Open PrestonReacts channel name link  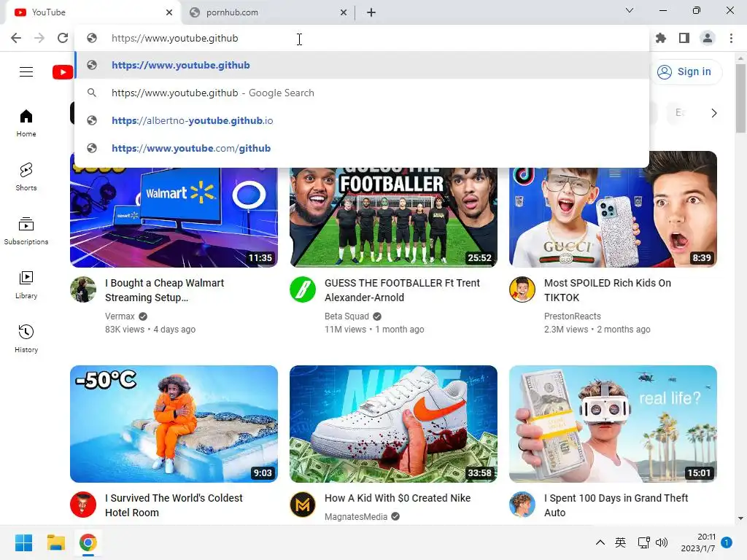572,316
